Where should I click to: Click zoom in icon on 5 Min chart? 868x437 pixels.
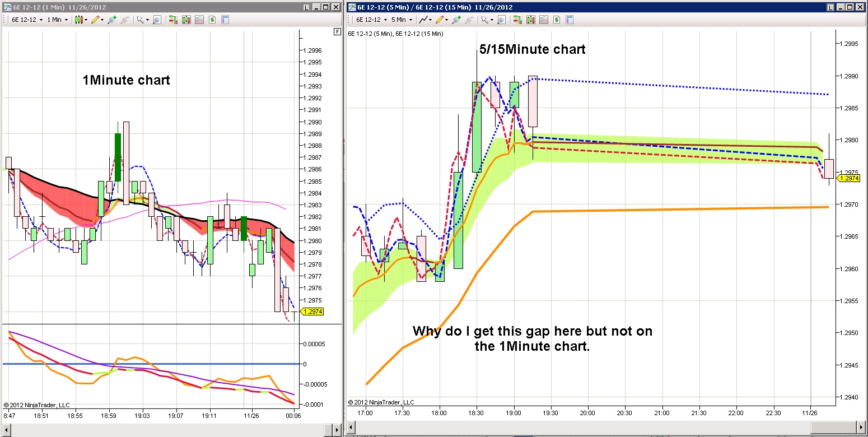point(456,20)
